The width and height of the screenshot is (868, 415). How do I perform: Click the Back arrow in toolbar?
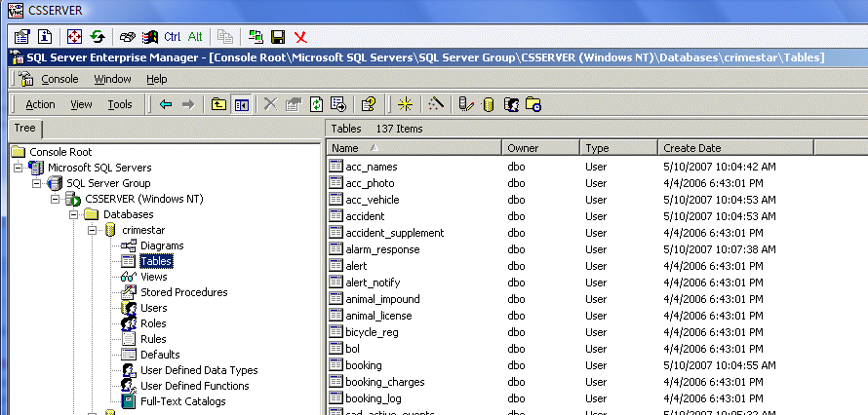pos(166,104)
